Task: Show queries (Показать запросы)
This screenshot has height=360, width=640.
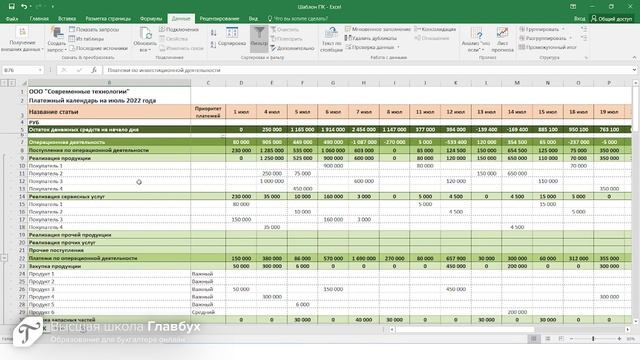Action: (x=94, y=29)
